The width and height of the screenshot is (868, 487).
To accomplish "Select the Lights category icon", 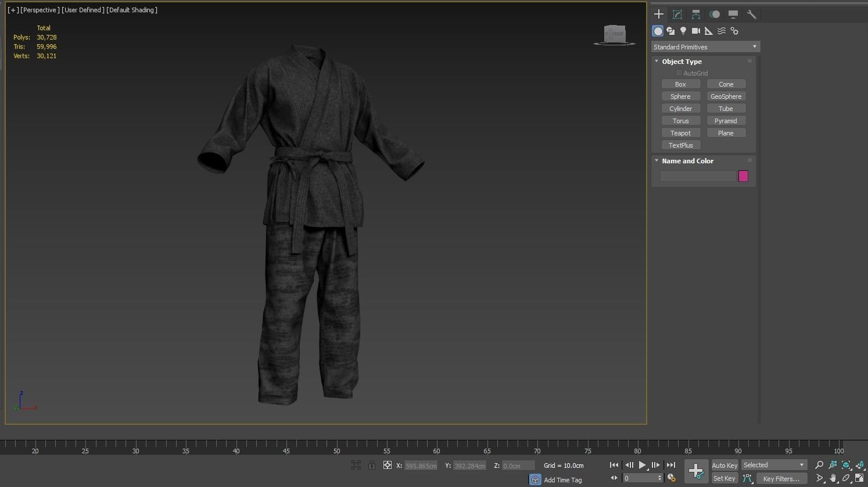I will (x=683, y=31).
